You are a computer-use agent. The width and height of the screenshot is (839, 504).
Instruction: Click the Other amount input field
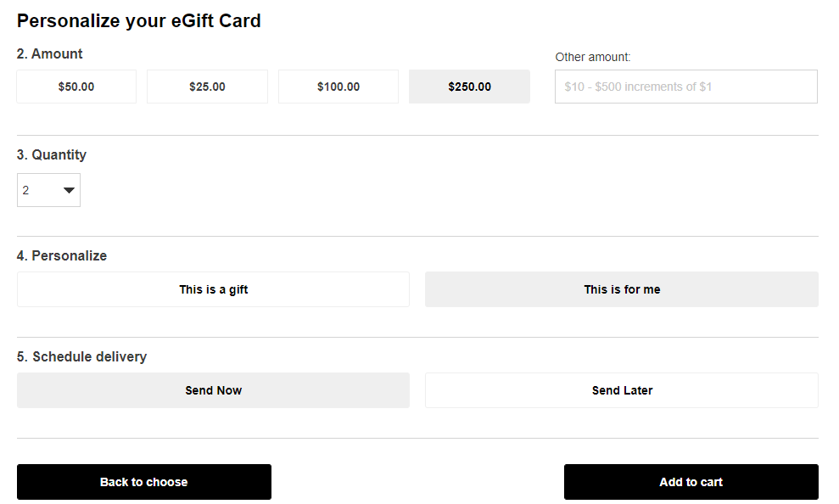click(x=763, y=87)
